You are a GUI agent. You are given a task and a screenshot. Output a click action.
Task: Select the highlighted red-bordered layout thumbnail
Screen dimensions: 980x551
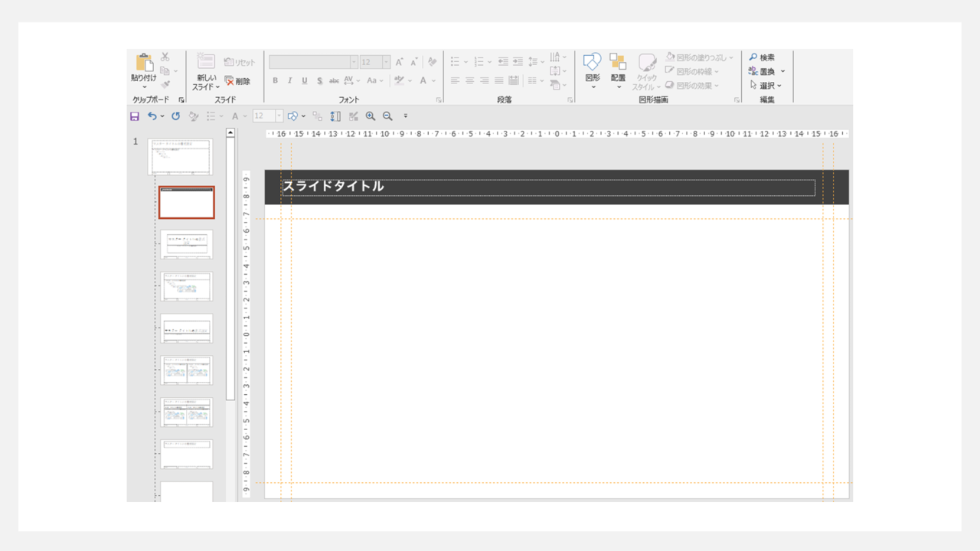[187, 203]
